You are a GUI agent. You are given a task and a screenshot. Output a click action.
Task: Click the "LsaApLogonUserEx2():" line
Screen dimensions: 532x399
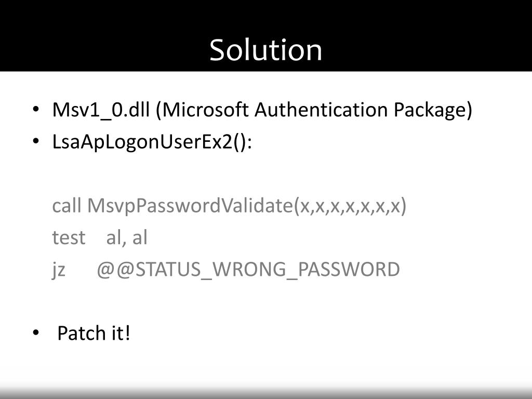coord(152,142)
